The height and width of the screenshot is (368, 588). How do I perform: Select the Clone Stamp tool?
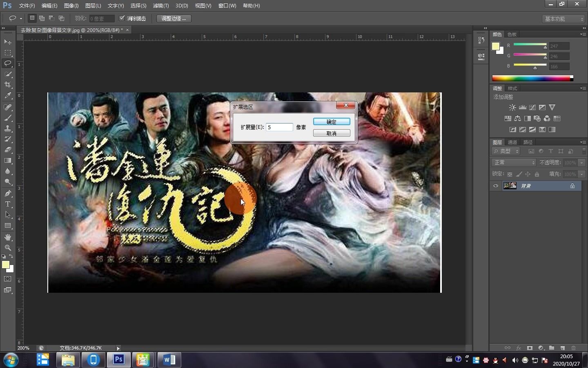click(8, 128)
